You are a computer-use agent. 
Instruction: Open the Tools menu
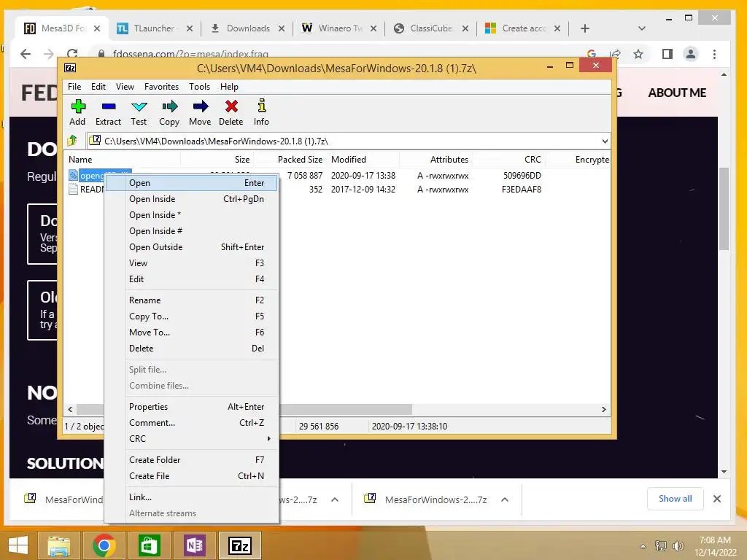199,87
